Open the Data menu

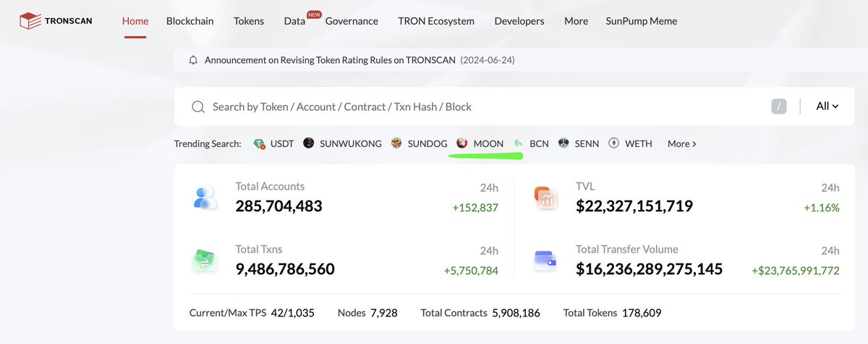click(294, 21)
